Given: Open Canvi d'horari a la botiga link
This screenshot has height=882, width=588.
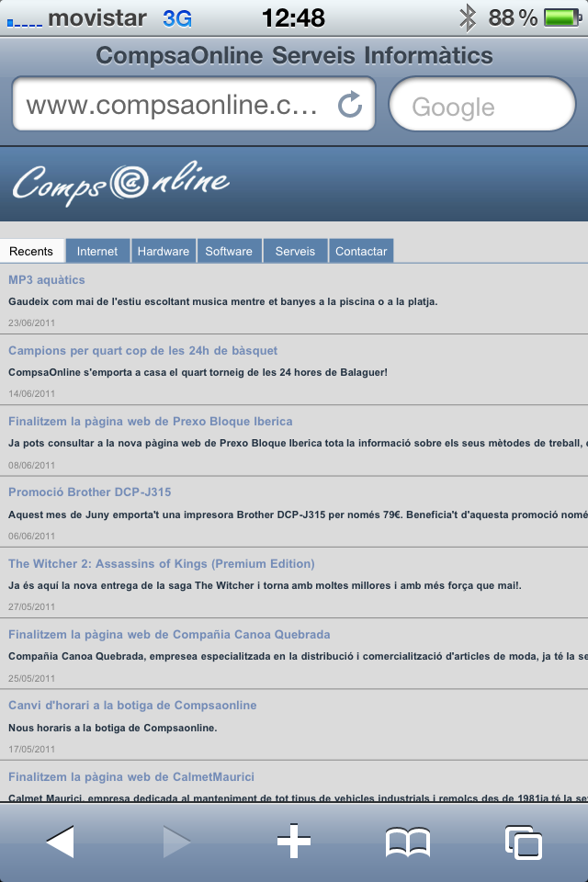Looking at the screenshot, I should click(x=132, y=706).
